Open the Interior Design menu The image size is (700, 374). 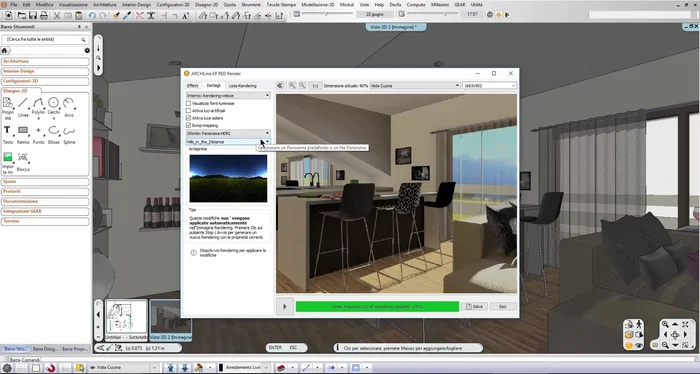point(136,4)
